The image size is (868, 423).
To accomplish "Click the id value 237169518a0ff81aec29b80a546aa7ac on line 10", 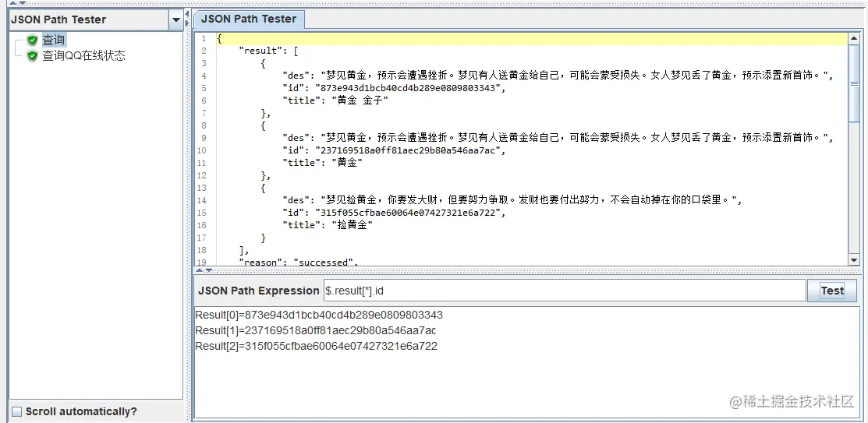I will [x=407, y=150].
